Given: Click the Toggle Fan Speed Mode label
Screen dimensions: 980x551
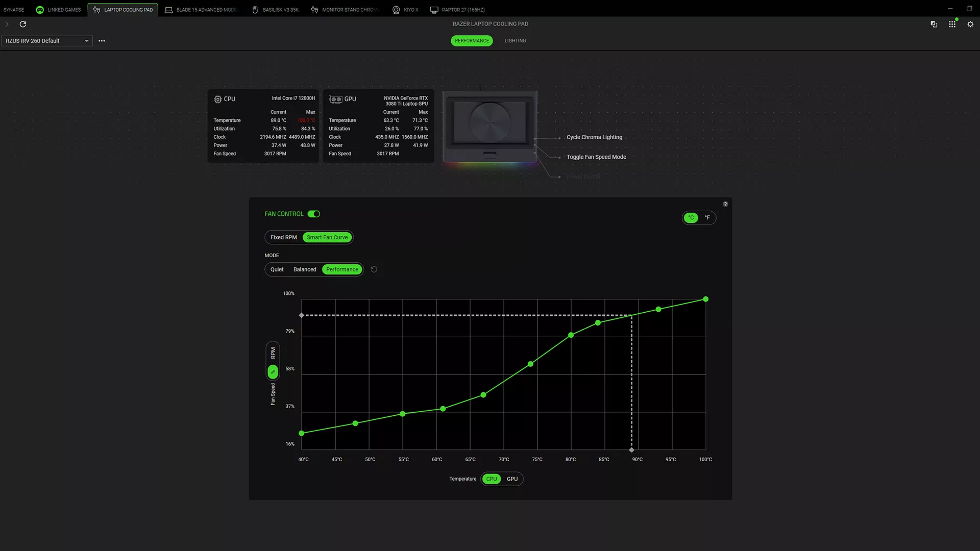Looking at the screenshot, I should [x=596, y=157].
